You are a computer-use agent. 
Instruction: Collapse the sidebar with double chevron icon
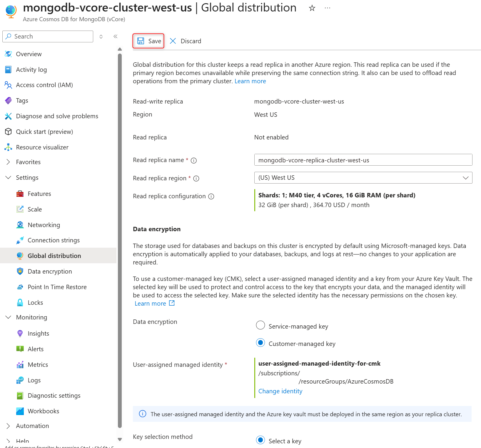[116, 36]
